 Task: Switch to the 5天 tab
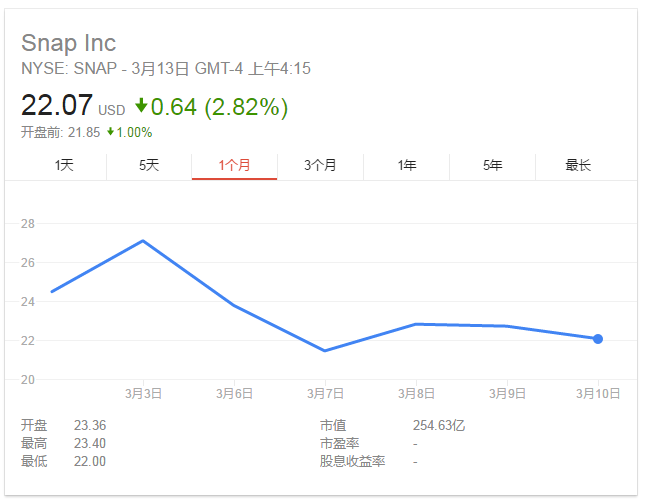(149, 165)
